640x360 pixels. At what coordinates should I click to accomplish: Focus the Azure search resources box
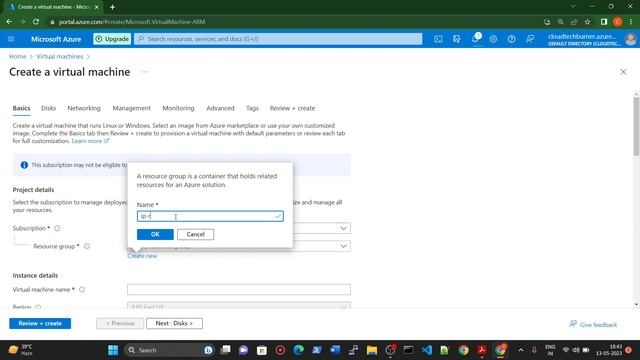pos(278,39)
